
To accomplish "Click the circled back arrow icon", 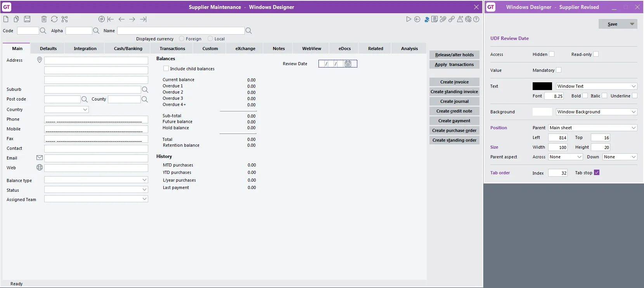I will (x=417, y=19).
